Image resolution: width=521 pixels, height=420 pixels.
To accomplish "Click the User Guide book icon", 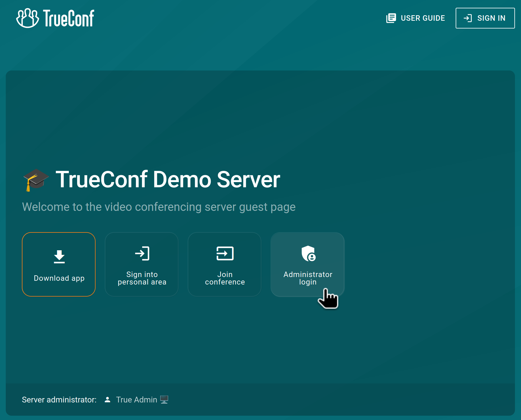I will tap(391, 18).
